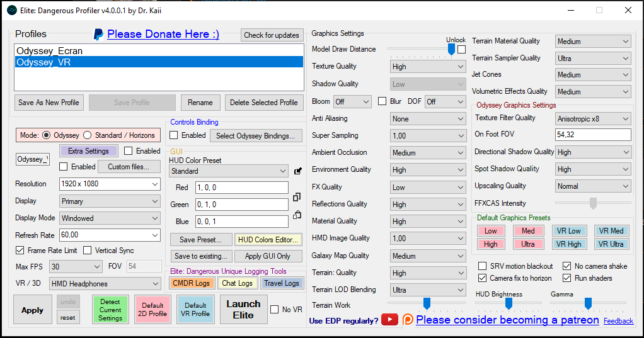Open Please consider becoming a patreon link
Image resolution: width=644 pixels, height=338 pixels.
(x=507, y=320)
